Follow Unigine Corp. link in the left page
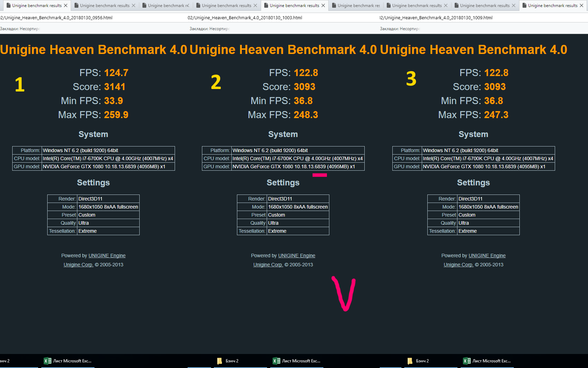The height and width of the screenshot is (368, 588). [x=78, y=265]
